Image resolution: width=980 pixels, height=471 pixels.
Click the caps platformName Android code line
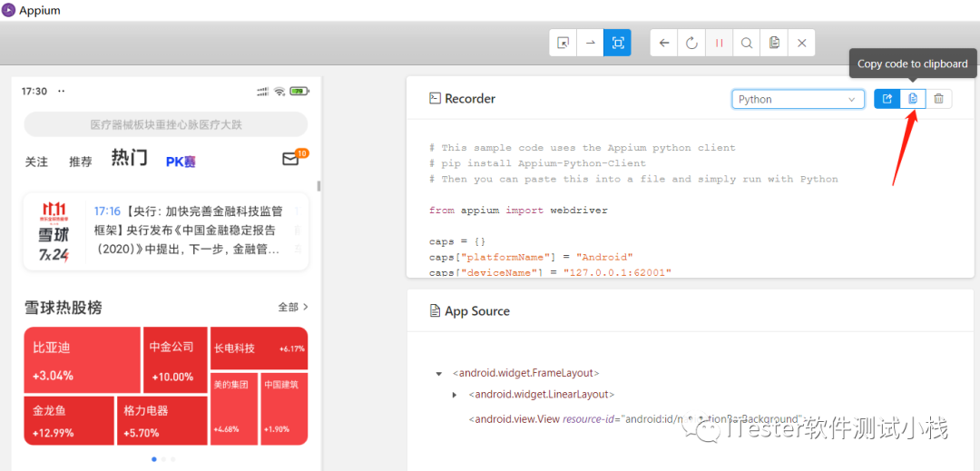tap(531, 257)
